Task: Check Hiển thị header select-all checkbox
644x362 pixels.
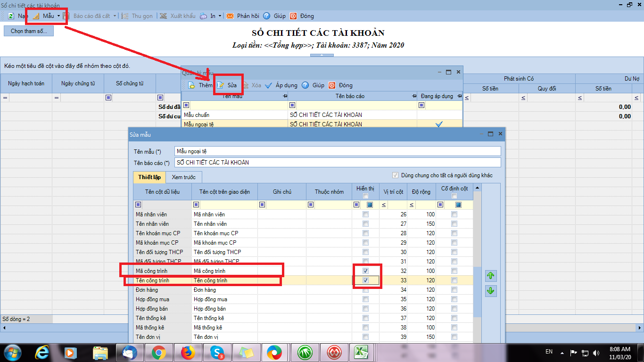Action: click(365, 196)
